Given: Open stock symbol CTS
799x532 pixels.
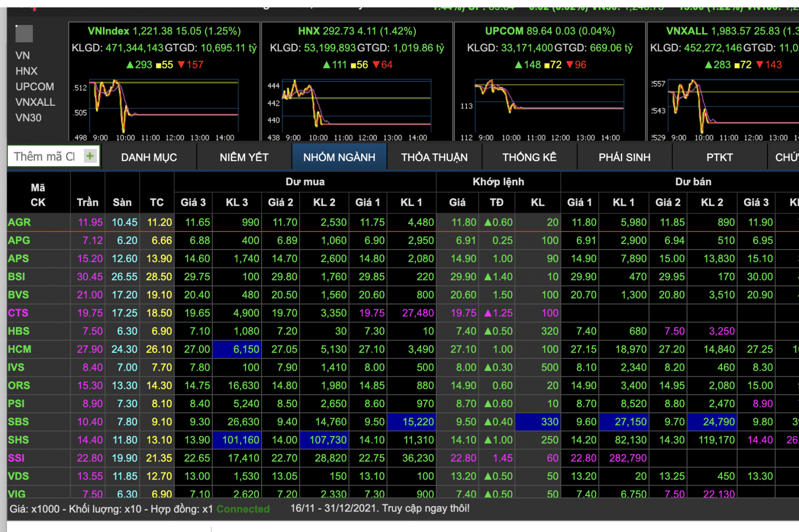Looking at the screenshot, I should pyautogui.click(x=18, y=313).
